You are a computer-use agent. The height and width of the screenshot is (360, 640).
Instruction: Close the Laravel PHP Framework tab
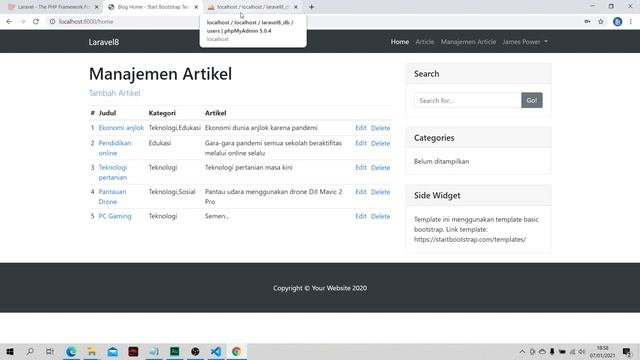tap(96, 7)
